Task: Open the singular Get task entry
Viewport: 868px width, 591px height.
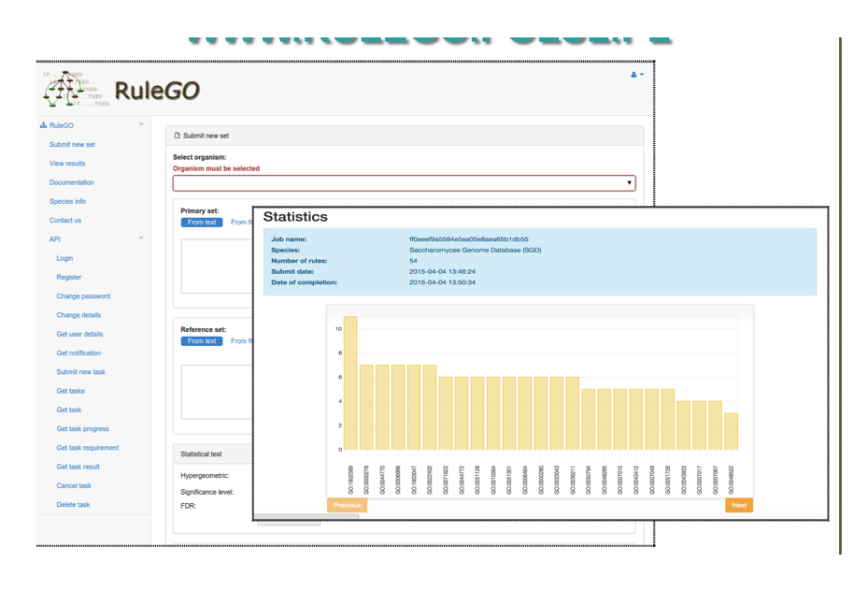Action: pyautogui.click(x=68, y=410)
